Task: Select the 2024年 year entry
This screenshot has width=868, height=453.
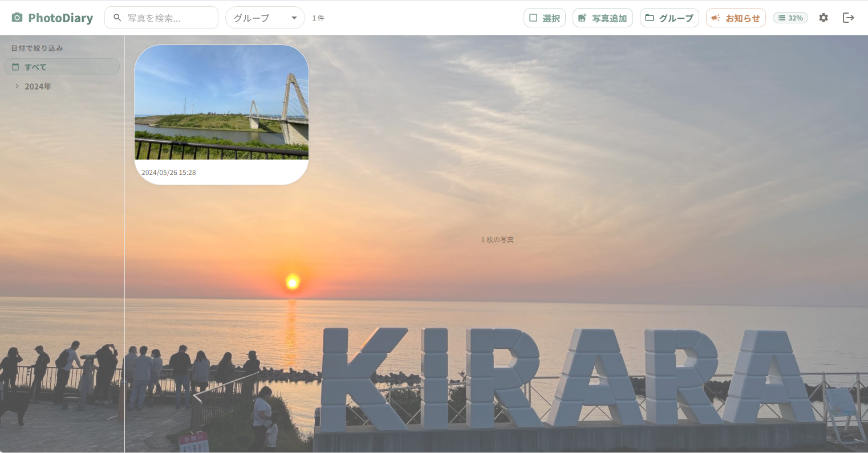Action: click(x=38, y=87)
